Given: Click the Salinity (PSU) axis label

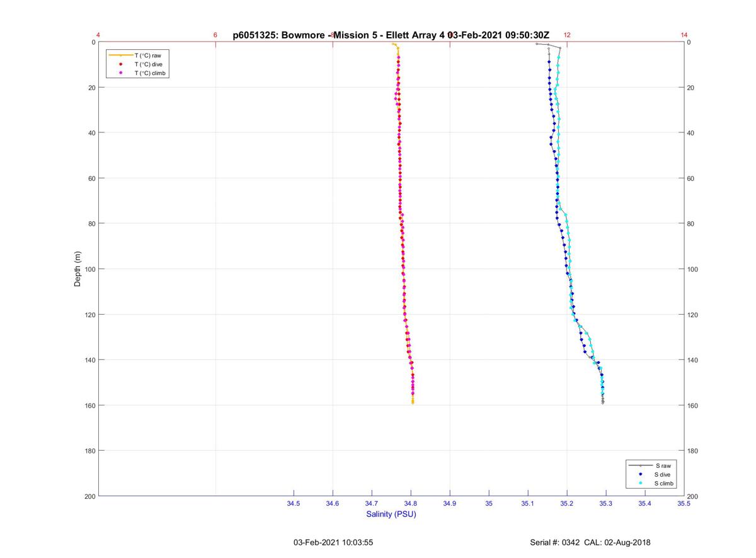Looking at the screenshot, I should pyautogui.click(x=391, y=514).
